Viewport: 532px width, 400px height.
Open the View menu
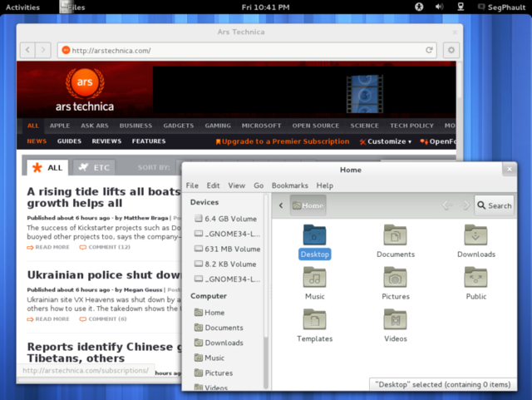coord(236,185)
